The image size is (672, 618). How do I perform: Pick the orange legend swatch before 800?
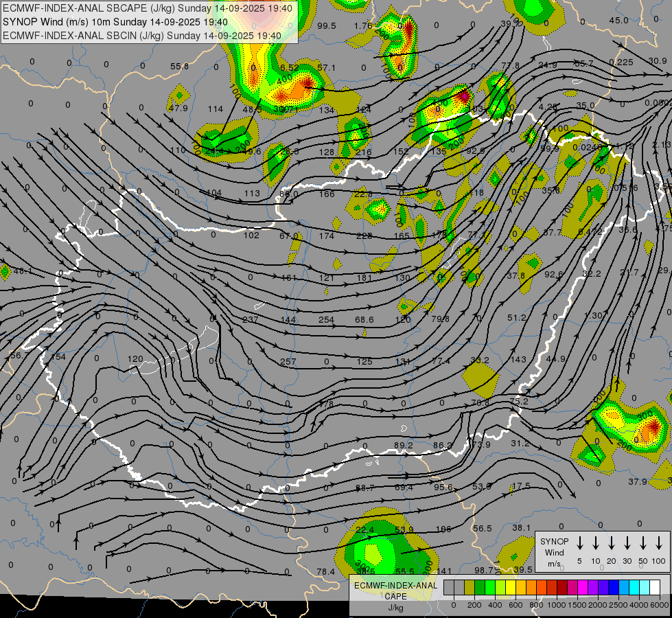point(531,588)
